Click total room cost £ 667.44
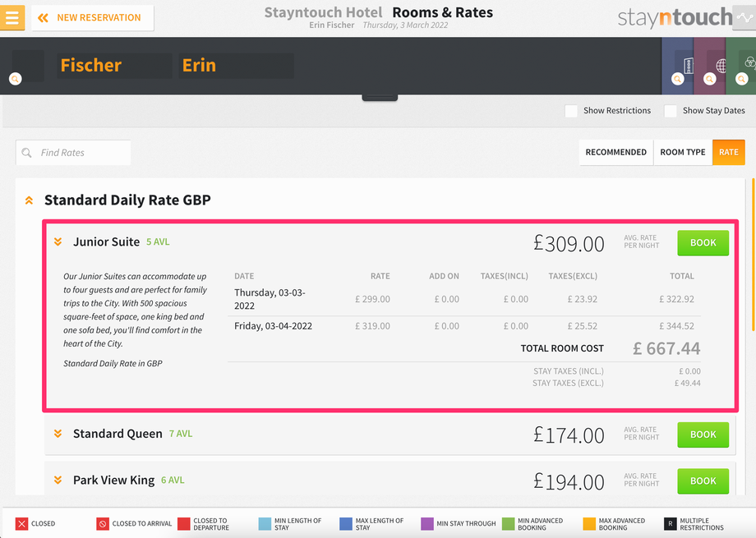 coord(666,348)
